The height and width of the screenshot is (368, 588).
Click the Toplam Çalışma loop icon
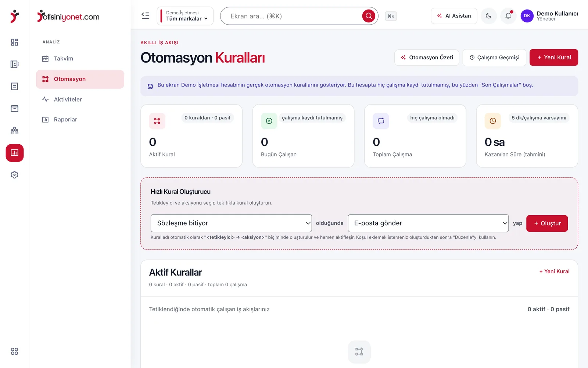[381, 121]
